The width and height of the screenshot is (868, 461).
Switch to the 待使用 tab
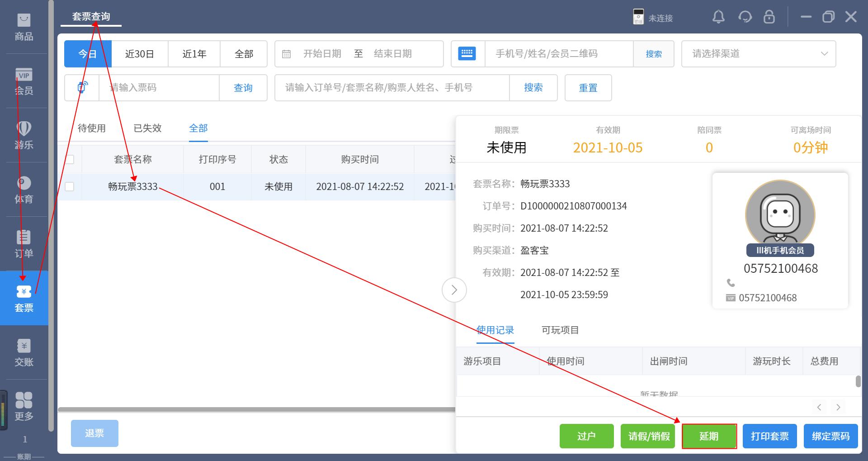click(x=92, y=128)
